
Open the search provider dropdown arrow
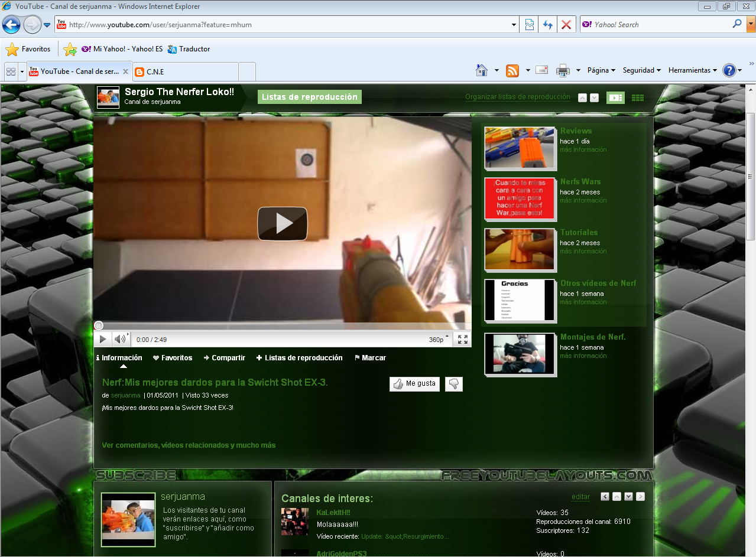(751, 25)
